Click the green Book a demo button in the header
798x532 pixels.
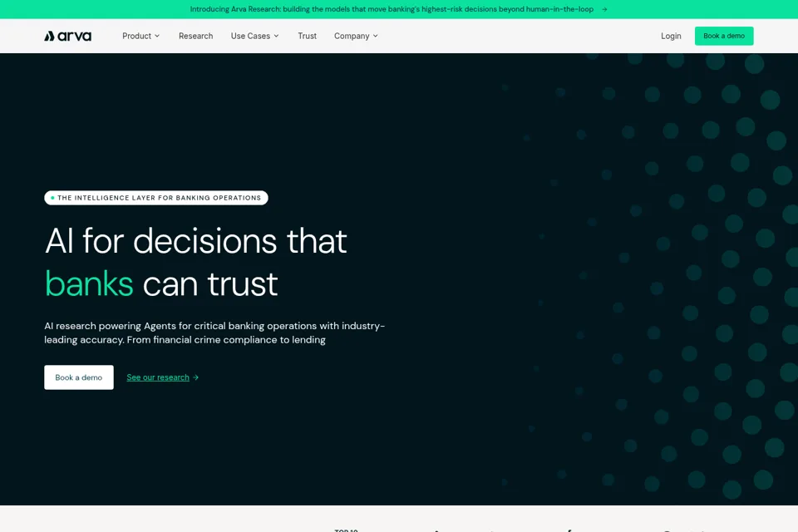pyautogui.click(x=724, y=36)
